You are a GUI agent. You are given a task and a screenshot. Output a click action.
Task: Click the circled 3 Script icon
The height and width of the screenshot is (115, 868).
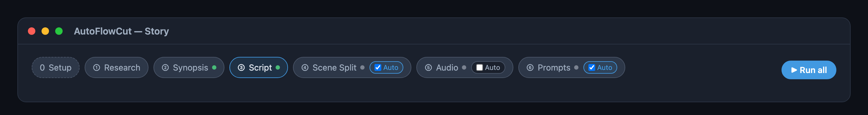241,68
